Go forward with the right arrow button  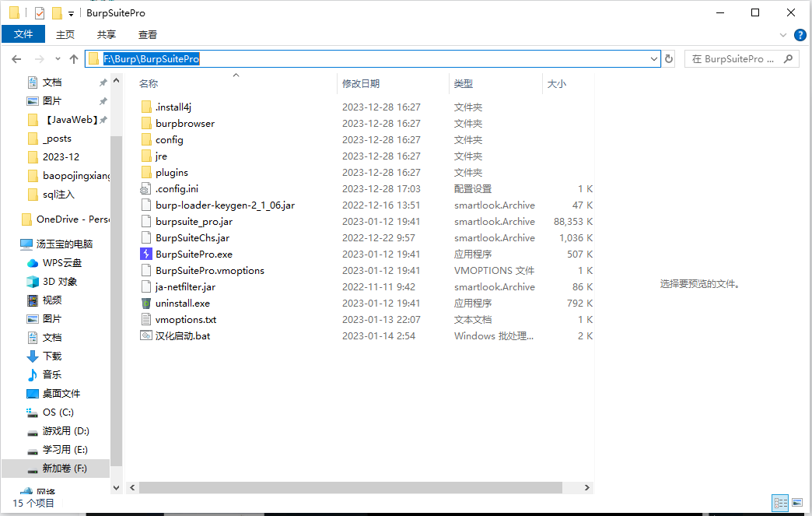point(40,59)
